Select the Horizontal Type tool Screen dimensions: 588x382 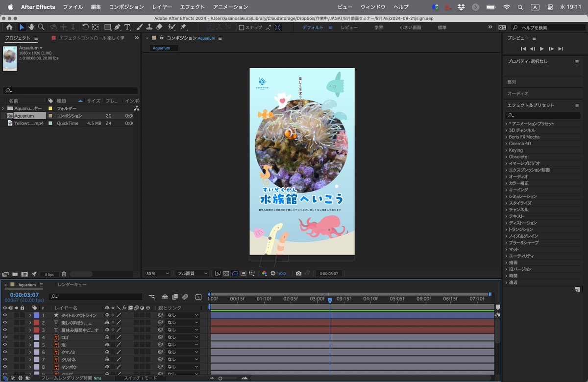(x=127, y=27)
